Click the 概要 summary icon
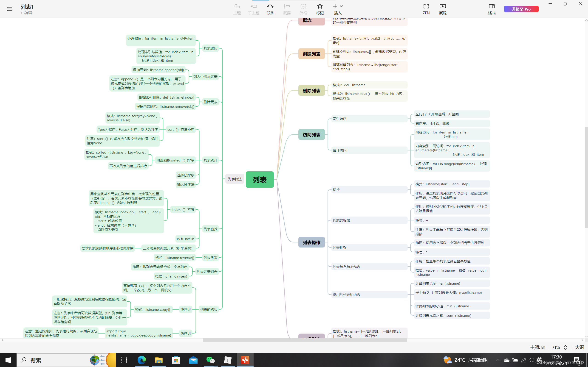 pyautogui.click(x=287, y=7)
